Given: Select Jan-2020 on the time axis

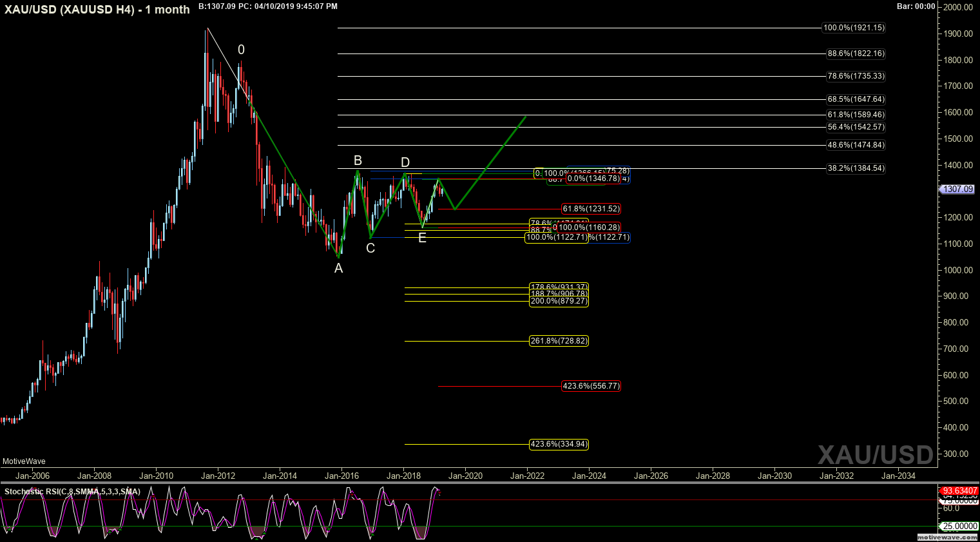Looking at the screenshot, I should tap(465, 476).
